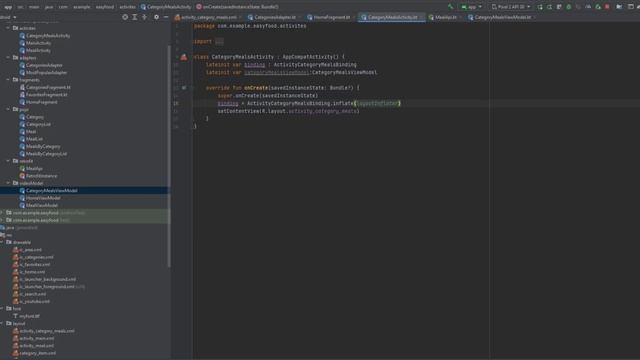The width and height of the screenshot is (640, 360).
Task: Open the Pixel 2 API device dropdown
Action: click(x=511, y=7)
